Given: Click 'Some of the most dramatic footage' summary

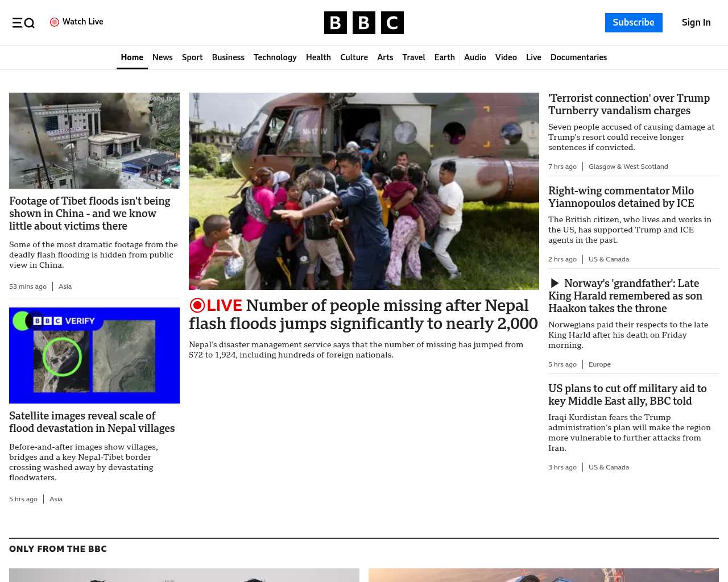Looking at the screenshot, I should [93, 255].
